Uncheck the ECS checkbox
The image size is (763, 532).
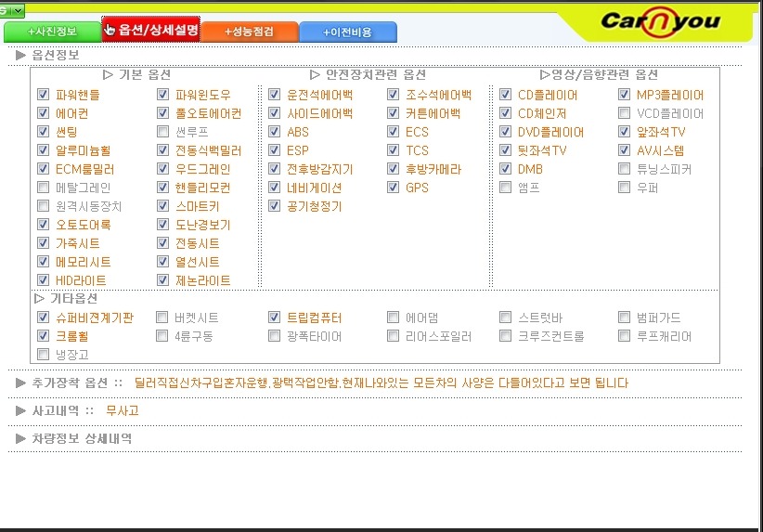click(x=394, y=132)
